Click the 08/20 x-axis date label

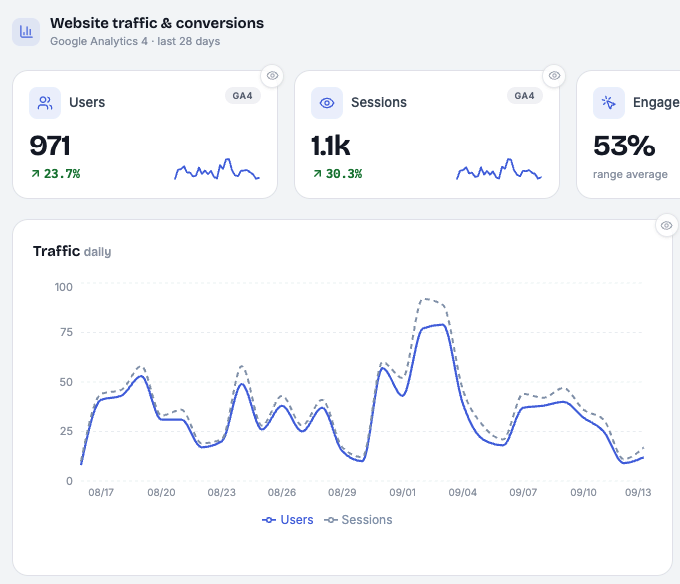161,493
